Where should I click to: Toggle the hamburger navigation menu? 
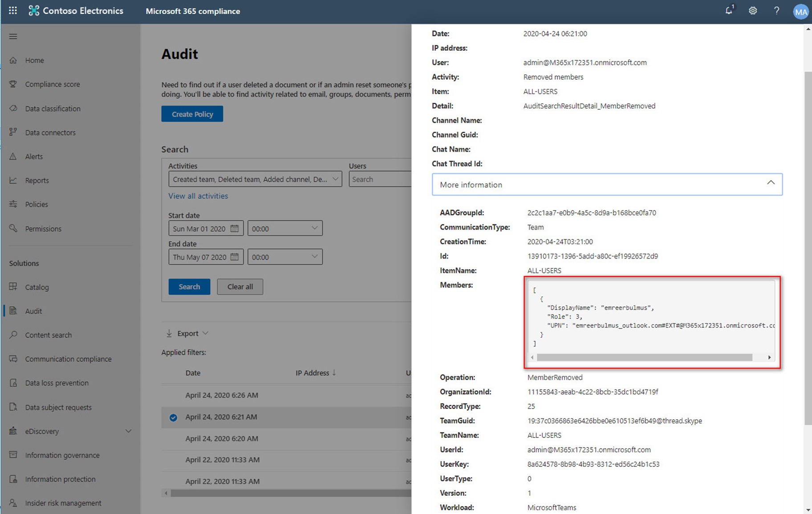(13, 36)
